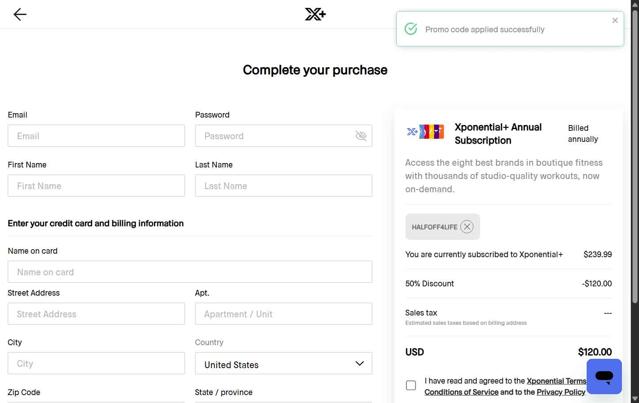Click the $120.00 total amount
Image resolution: width=639 pixels, height=403 pixels.
point(595,352)
